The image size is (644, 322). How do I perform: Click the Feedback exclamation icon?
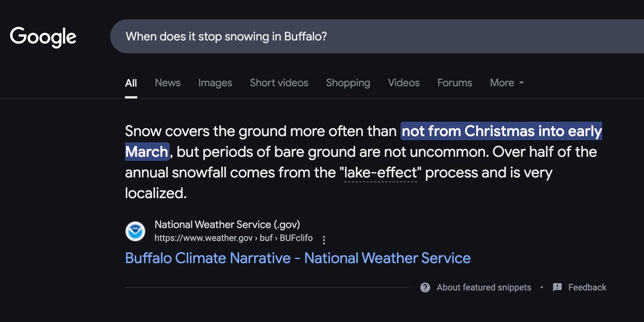557,287
